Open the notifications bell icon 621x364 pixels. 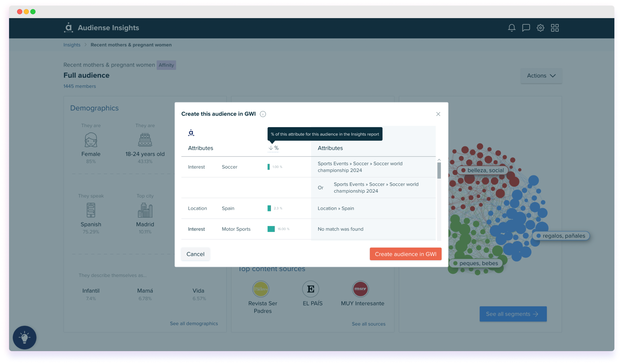point(511,28)
